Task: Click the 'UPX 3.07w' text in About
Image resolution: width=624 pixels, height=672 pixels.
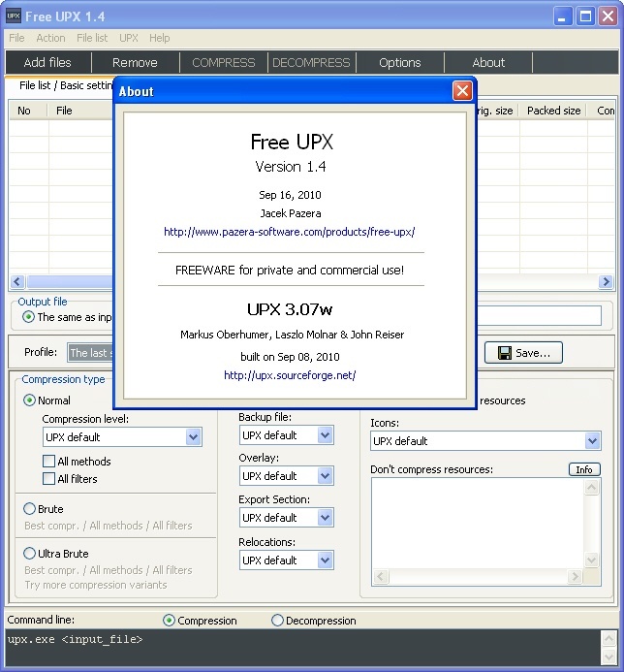Action: [290, 309]
